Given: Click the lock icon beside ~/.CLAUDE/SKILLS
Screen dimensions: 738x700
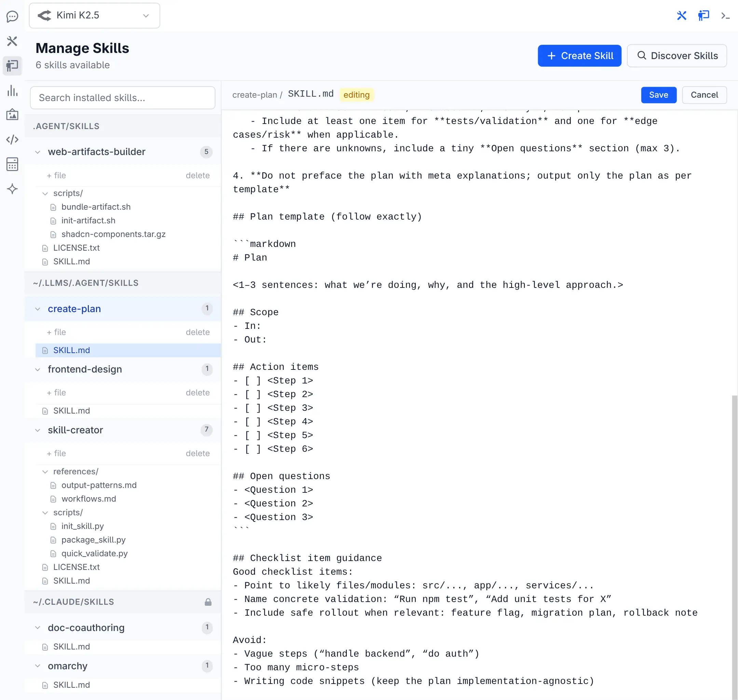Looking at the screenshot, I should (x=208, y=602).
